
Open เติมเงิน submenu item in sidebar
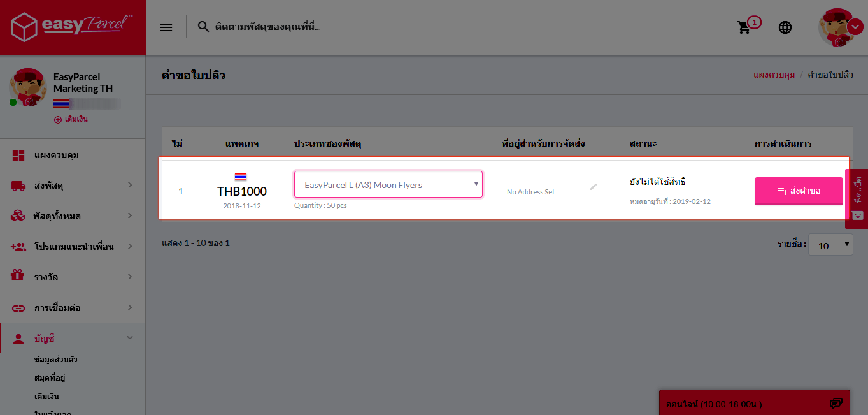point(47,397)
